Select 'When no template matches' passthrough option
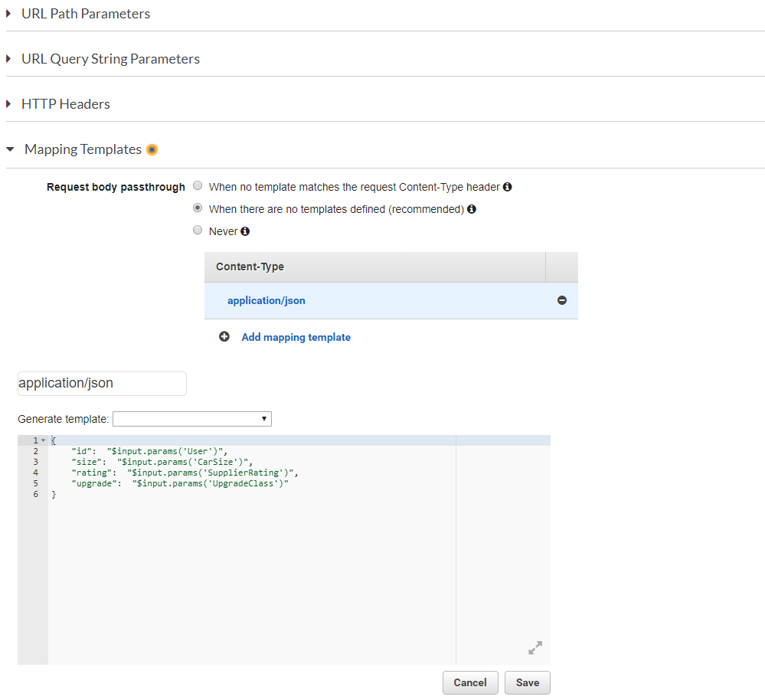Viewport: 765px width, 700px height. [198, 185]
